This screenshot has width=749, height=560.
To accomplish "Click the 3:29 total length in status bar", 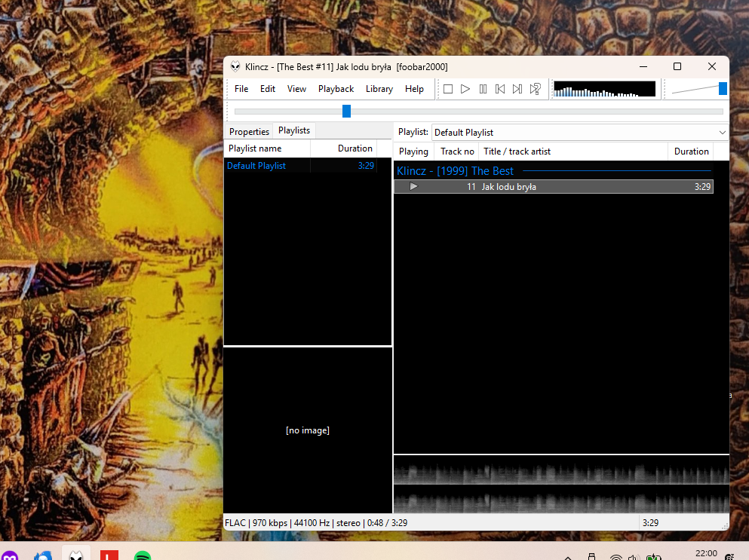I will point(651,523).
